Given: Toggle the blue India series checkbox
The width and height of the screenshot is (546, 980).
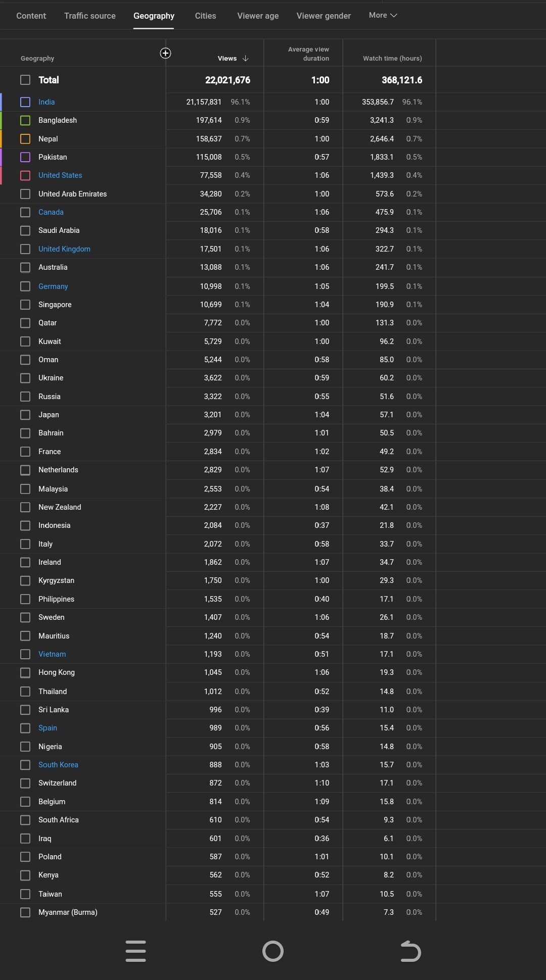Looking at the screenshot, I should click(25, 102).
